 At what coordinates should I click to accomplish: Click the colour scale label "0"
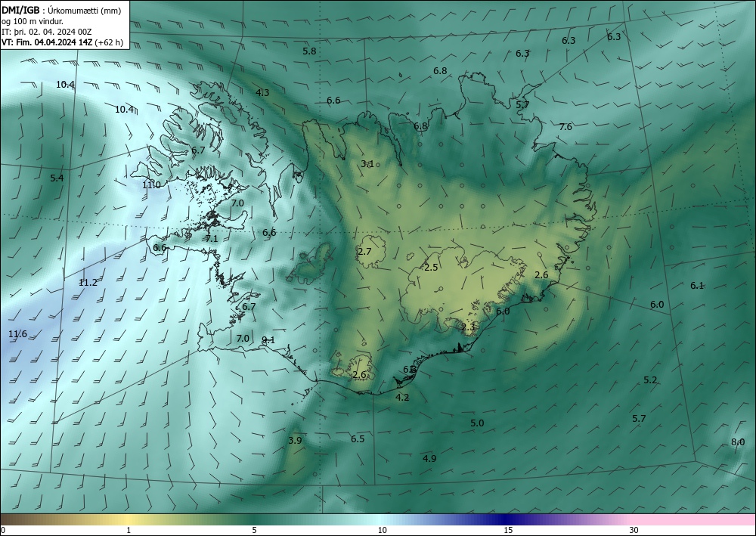point(3,531)
